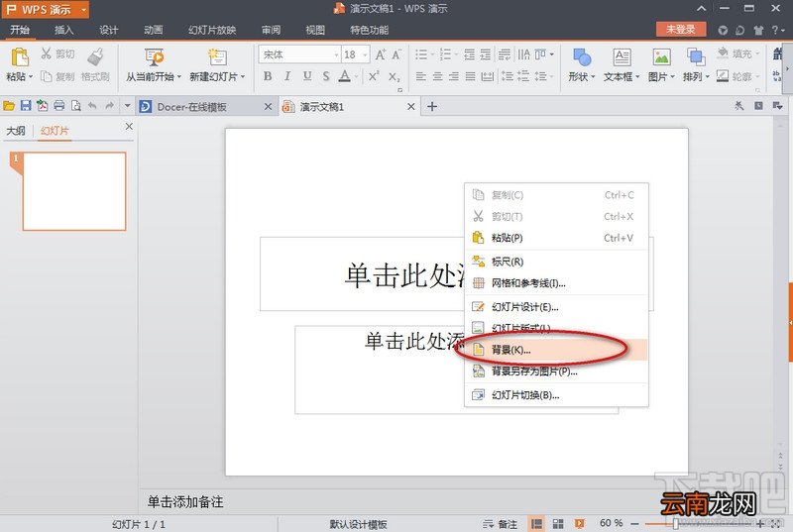Switch to the 插入 ribbon tab
Image resolution: width=793 pixels, height=532 pixels.
pyautogui.click(x=63, y=30)
